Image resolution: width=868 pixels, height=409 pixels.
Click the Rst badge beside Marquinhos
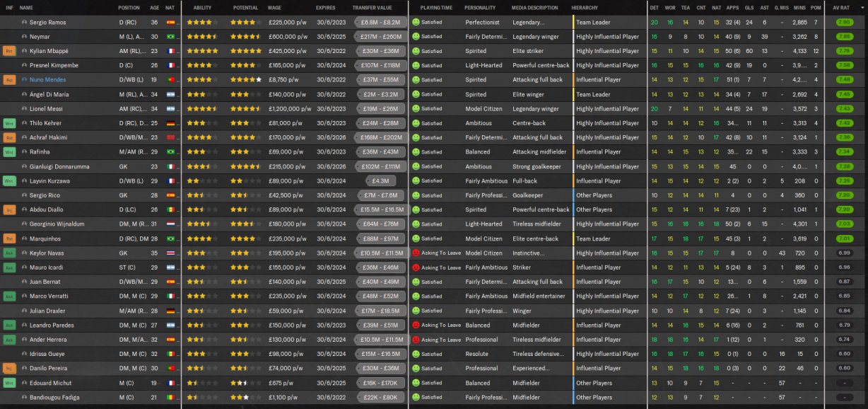tap(9, 238)
